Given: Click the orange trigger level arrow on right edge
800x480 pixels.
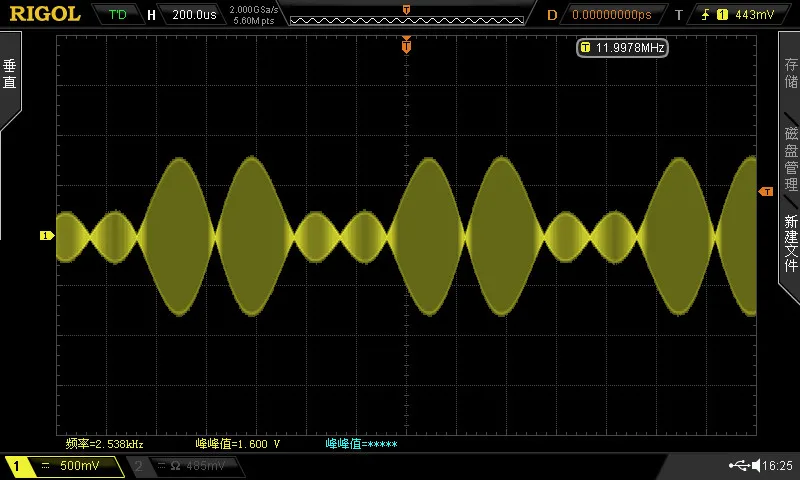Looking at the screenshot, I should (x=766, y=191).
